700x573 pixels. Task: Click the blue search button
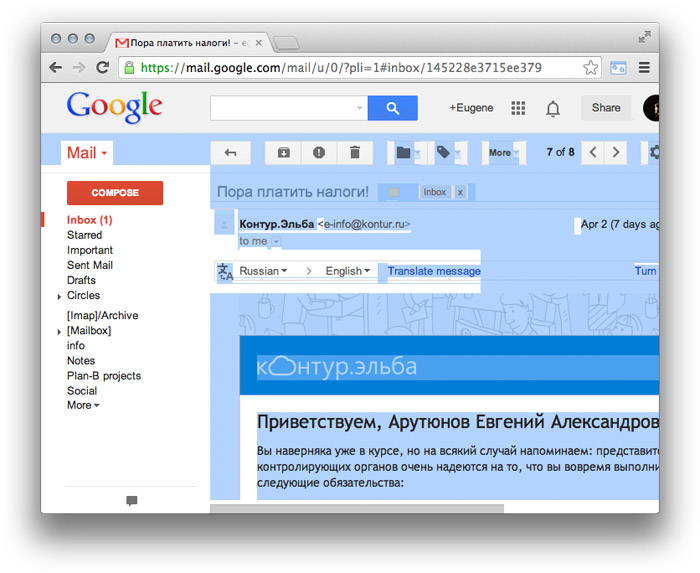coord(393,108)
